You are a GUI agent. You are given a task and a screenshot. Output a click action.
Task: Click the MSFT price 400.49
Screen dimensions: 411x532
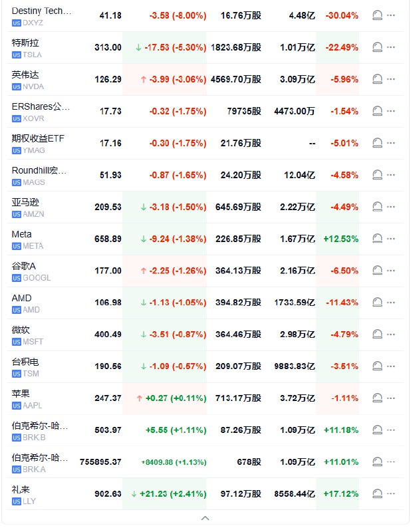108,334
